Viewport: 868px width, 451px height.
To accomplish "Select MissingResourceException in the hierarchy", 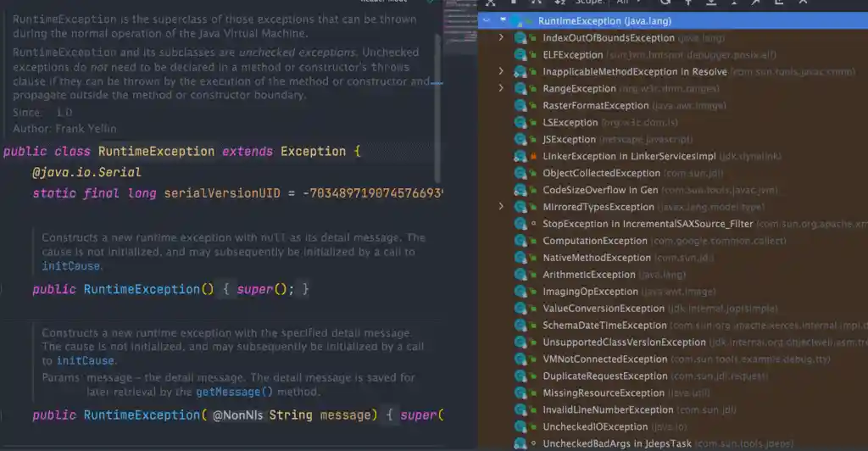I will [x=604, y=393].
